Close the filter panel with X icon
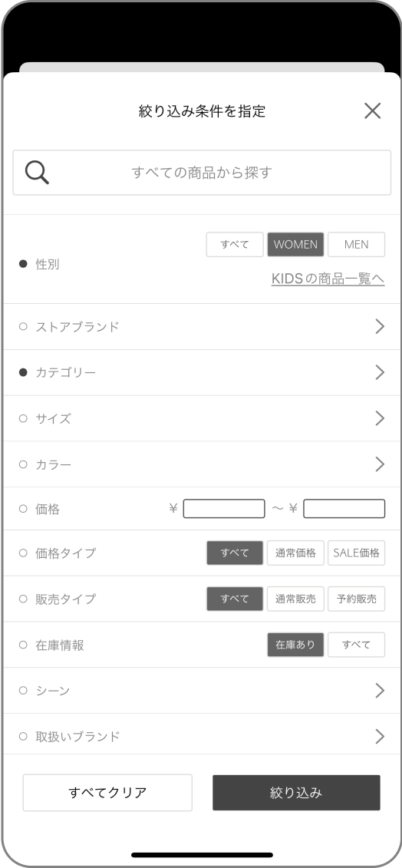Screen dimensions: 402x868 [373, 111]
